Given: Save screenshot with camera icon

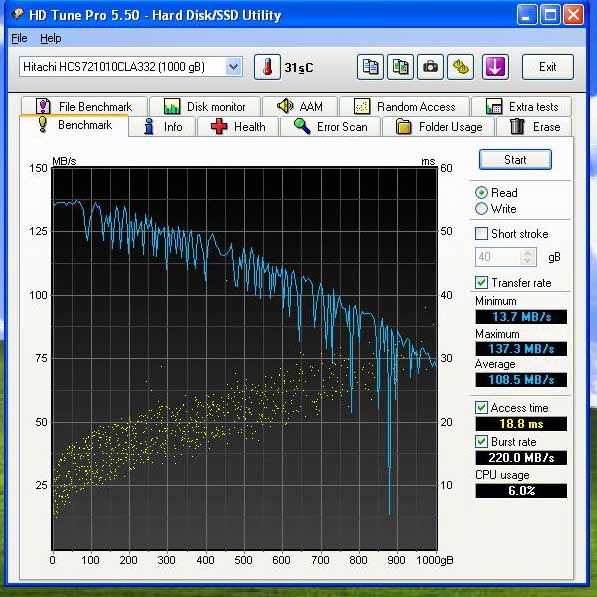Looking at the screenshot, I should point(430,67).
